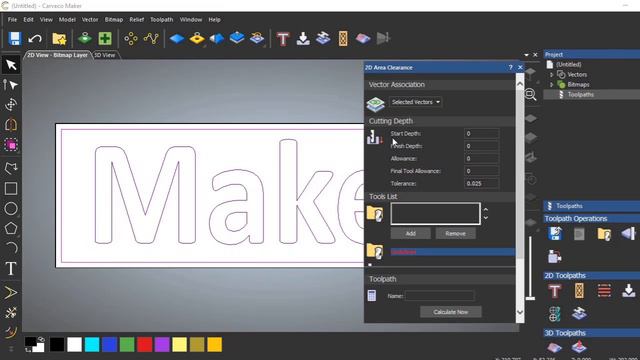Screen dimensions: 640x360
Task: Pick the purple color swatch
Action: pos(162,344)
